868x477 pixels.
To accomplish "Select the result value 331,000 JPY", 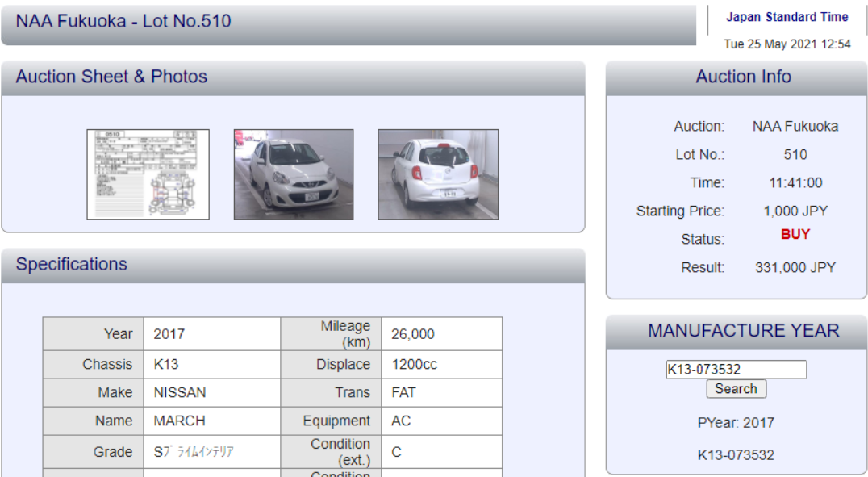I will coord(795,268).
